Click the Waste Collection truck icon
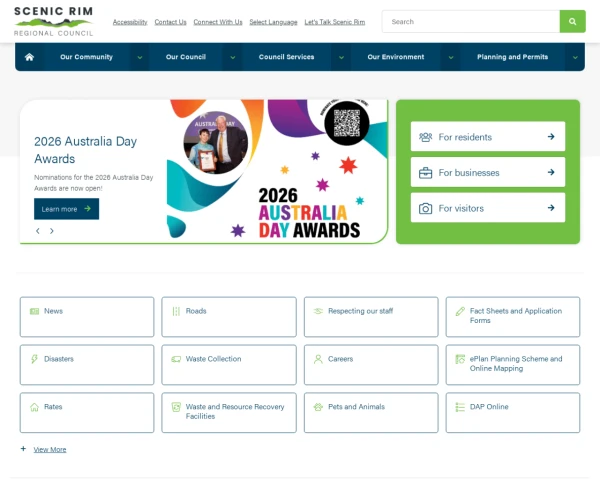The width and height of the screenshot is (600, 480). pos(176,359)
